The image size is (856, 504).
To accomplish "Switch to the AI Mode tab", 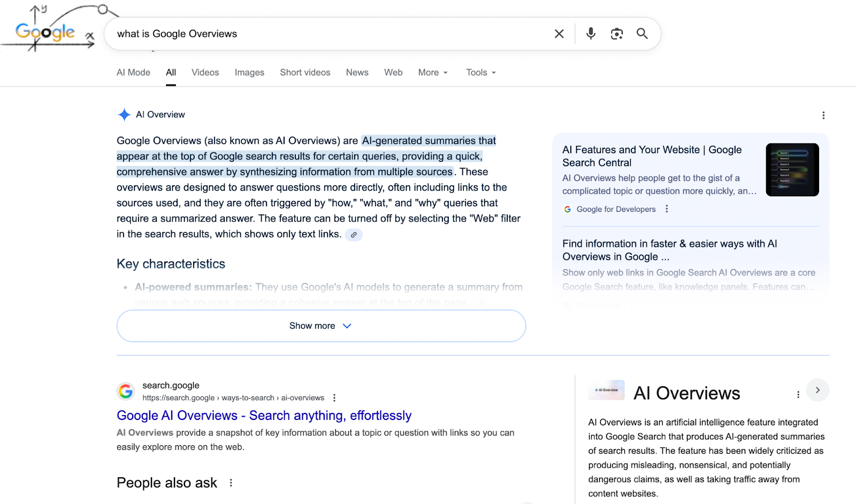I will click(x=133, y=73).
